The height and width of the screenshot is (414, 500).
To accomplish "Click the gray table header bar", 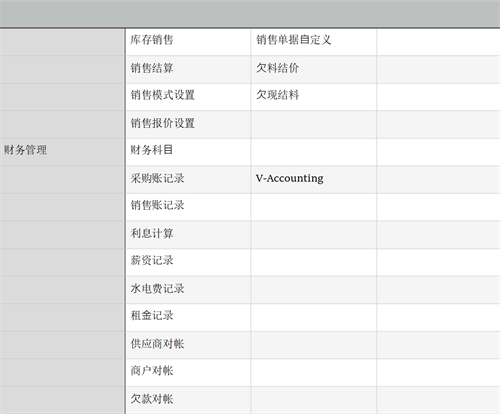I will coord(250,14).
